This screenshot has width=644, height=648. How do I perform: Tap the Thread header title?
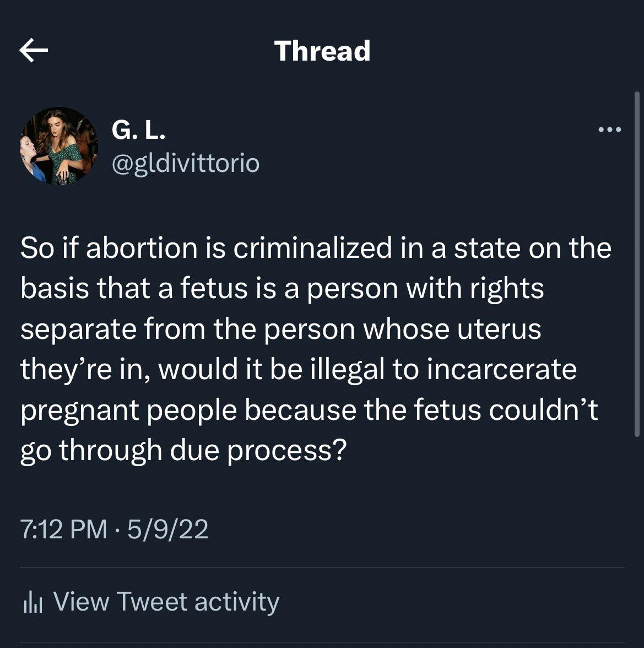click(322, 51)
